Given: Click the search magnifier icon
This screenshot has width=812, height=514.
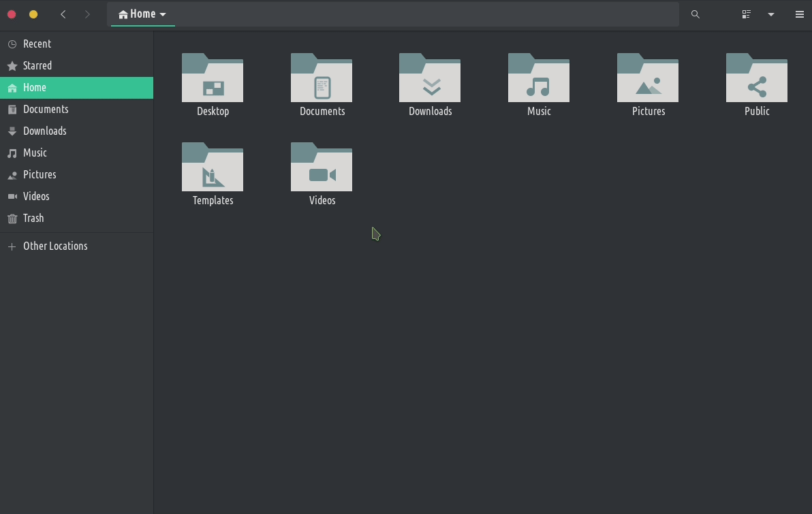Looking at the screenshot, I should point(696,14).
